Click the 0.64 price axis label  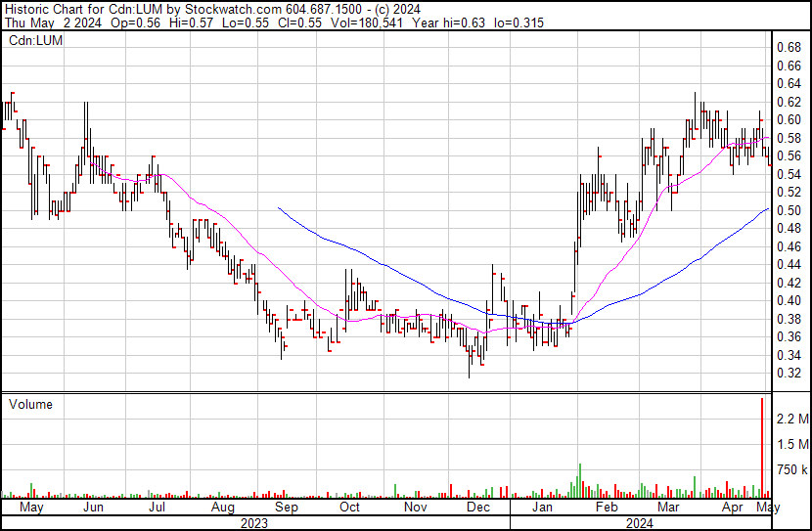point(789,84)
